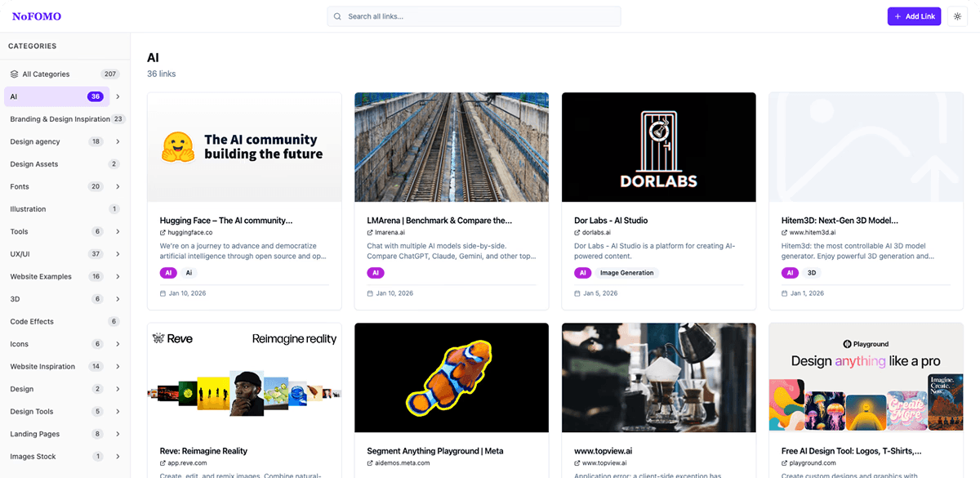Image resolution: width=980 pixels, height=478 pixels.
Task: Select the AI category
Action: pos(56,96)
